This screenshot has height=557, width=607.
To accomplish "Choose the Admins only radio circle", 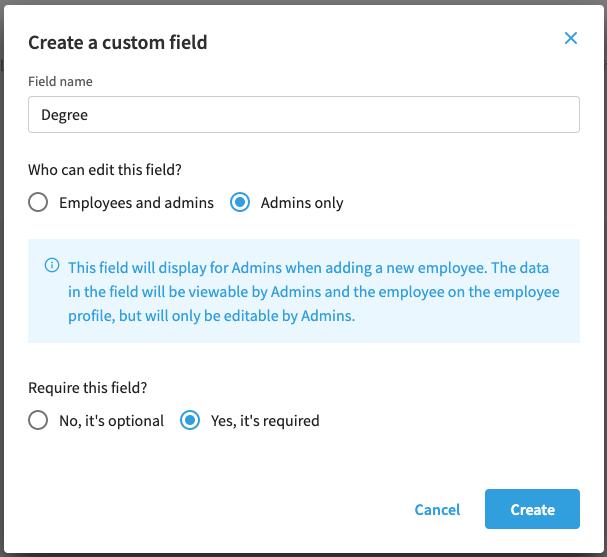I will (x=240, y=202).
